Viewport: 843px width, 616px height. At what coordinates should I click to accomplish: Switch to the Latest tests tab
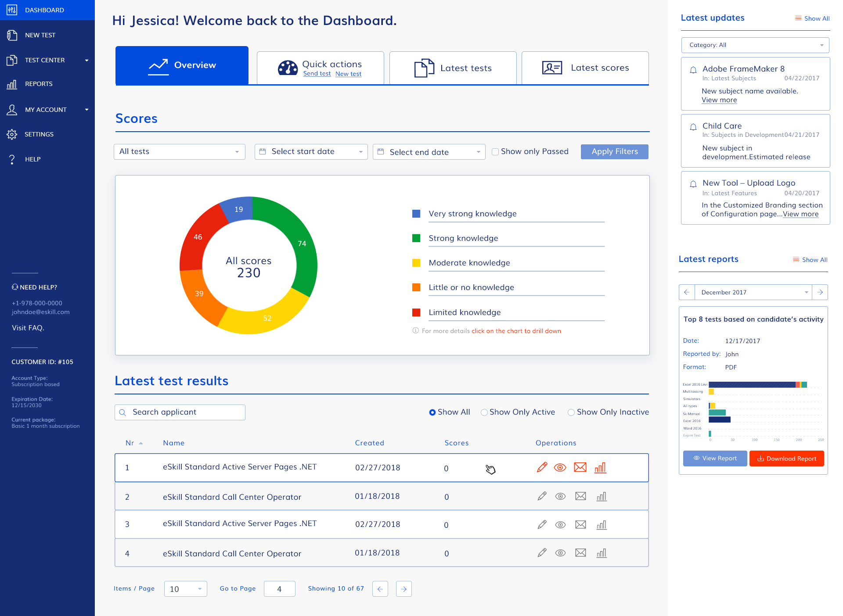point(453,68)
